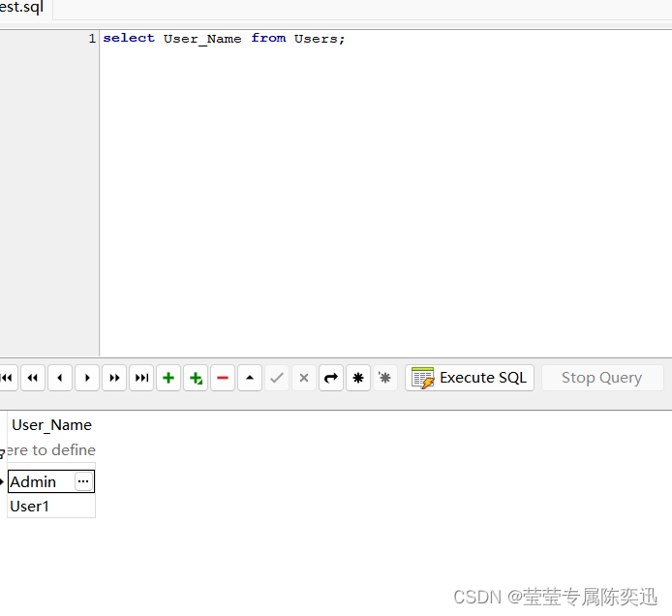Post edit with checkmark button

click(x=277, y=378)
